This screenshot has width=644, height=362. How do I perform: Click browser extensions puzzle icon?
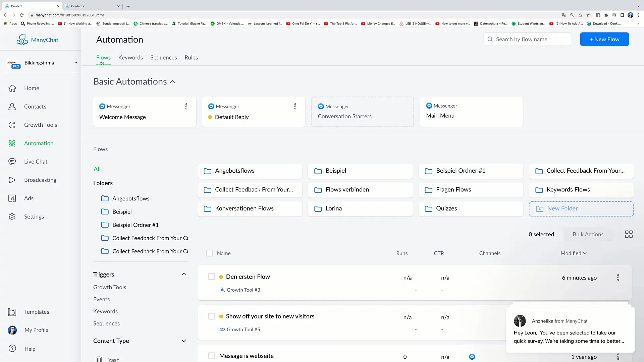(x=606, y=15)
